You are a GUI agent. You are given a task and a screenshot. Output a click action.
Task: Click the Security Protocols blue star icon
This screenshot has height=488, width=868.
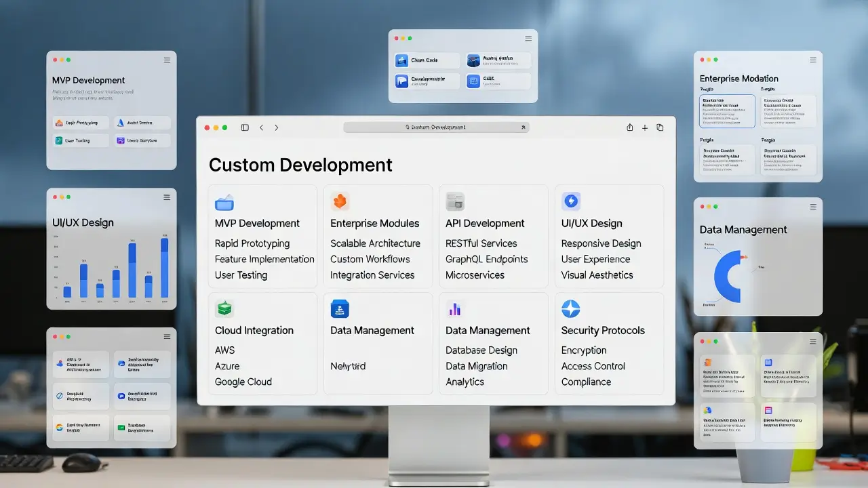click(570, 309)
